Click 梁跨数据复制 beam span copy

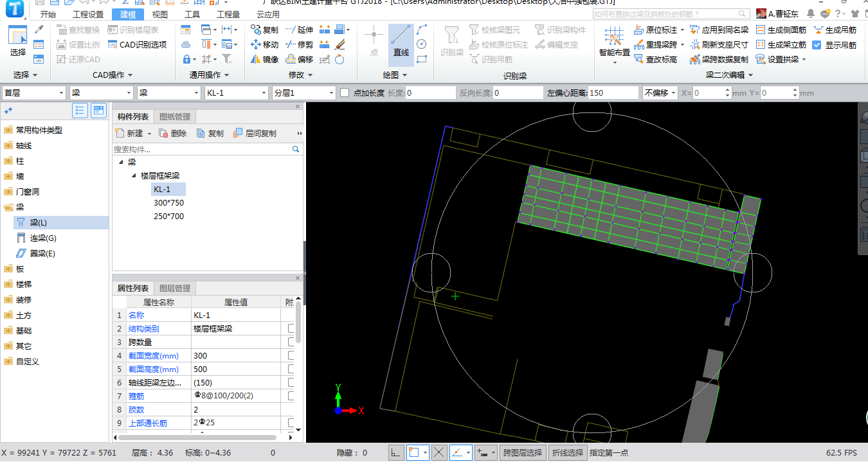coord(719,59)
